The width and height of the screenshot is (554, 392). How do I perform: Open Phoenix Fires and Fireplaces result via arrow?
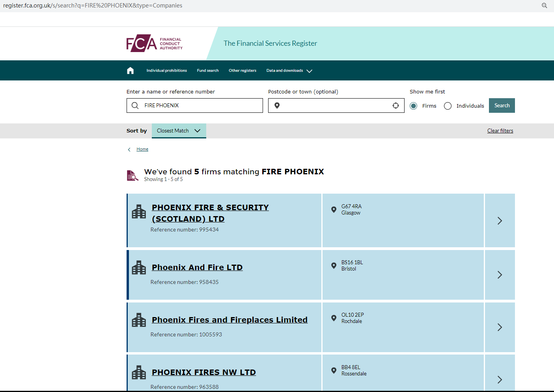[x=500, y=327]
